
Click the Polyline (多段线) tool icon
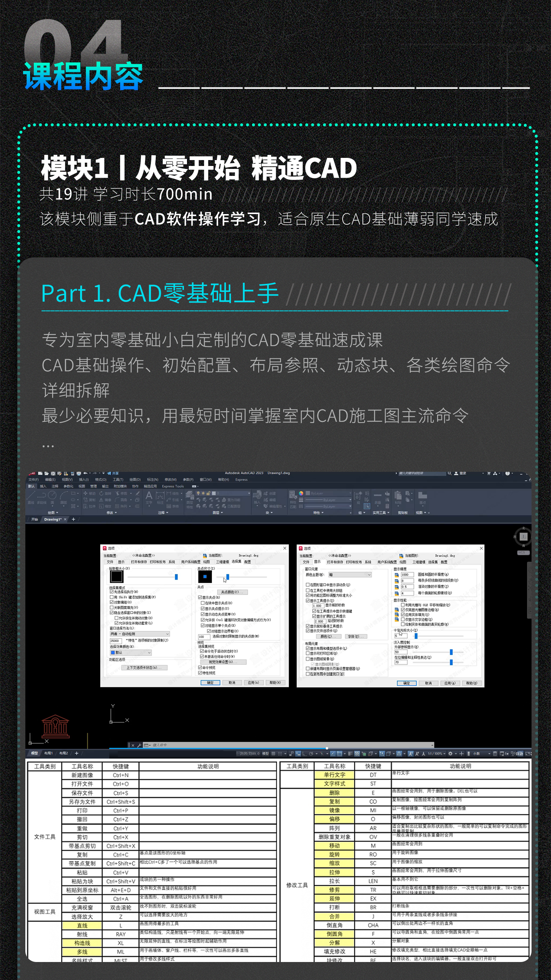tap(42, 495)
